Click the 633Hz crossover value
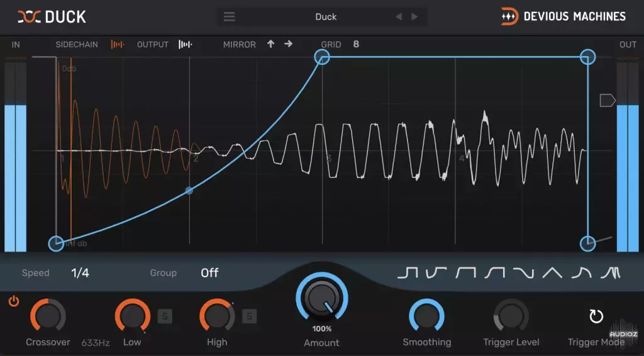The image size is (644, 356). pyautogui.click(x=96, y=343)
